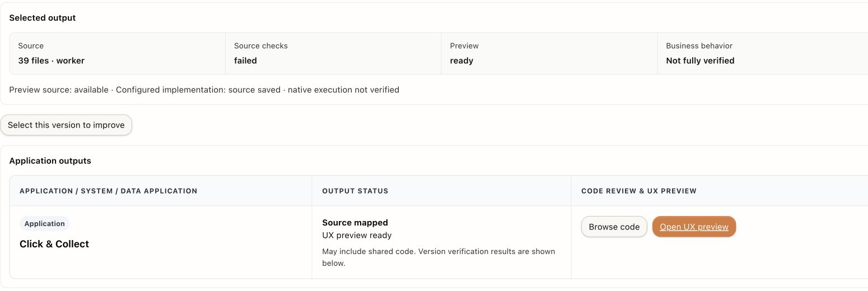Select the Preview source availability line
The width and height of the screenshot is (868, 291).
click(x=204, y=90)
